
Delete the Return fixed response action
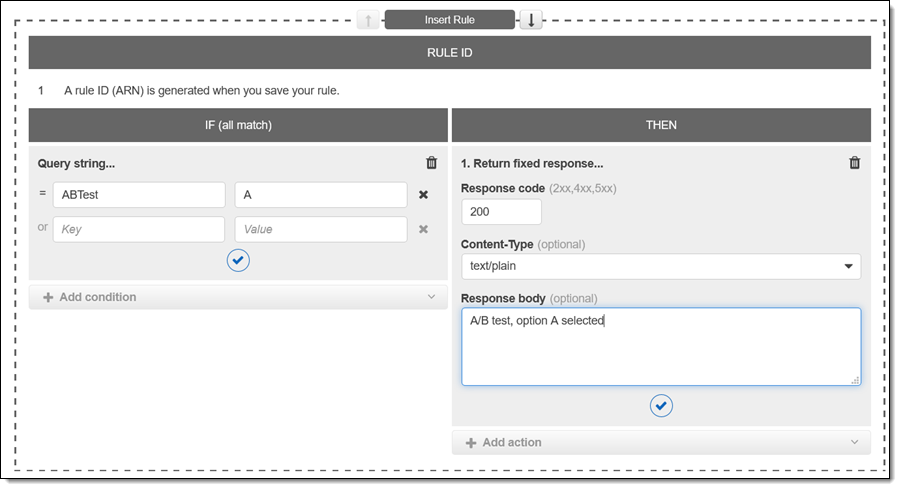point(854,163)
